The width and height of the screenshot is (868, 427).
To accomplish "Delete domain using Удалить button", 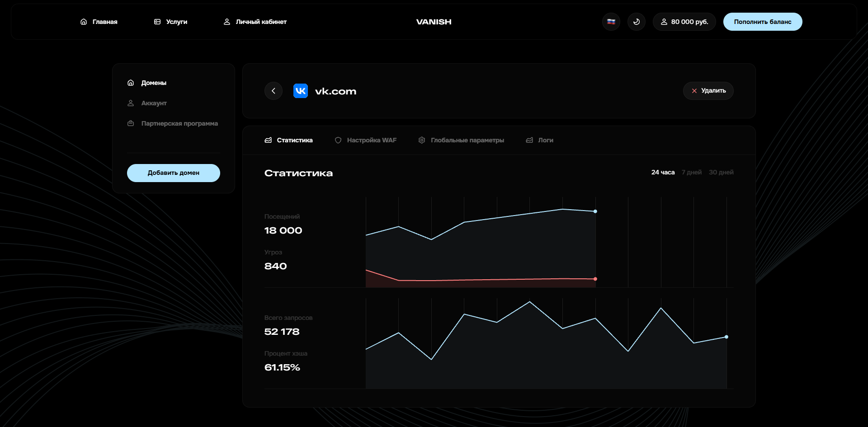I will (708, 91).
